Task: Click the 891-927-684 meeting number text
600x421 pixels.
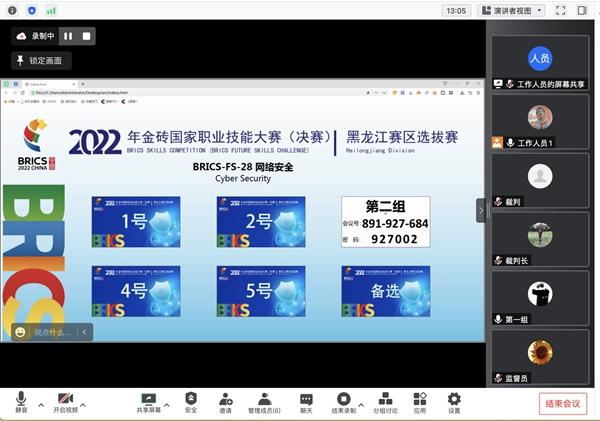Action: click(395, 224)
